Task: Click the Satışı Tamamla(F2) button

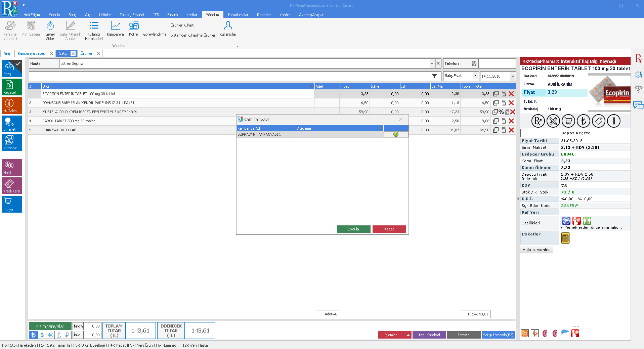Action: [x=498, y=335]
